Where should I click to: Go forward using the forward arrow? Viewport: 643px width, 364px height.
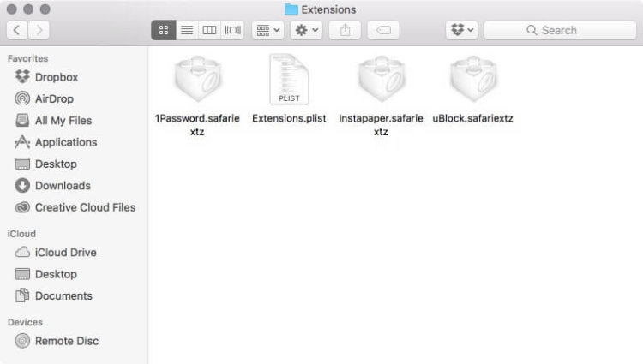pos(39,30)
